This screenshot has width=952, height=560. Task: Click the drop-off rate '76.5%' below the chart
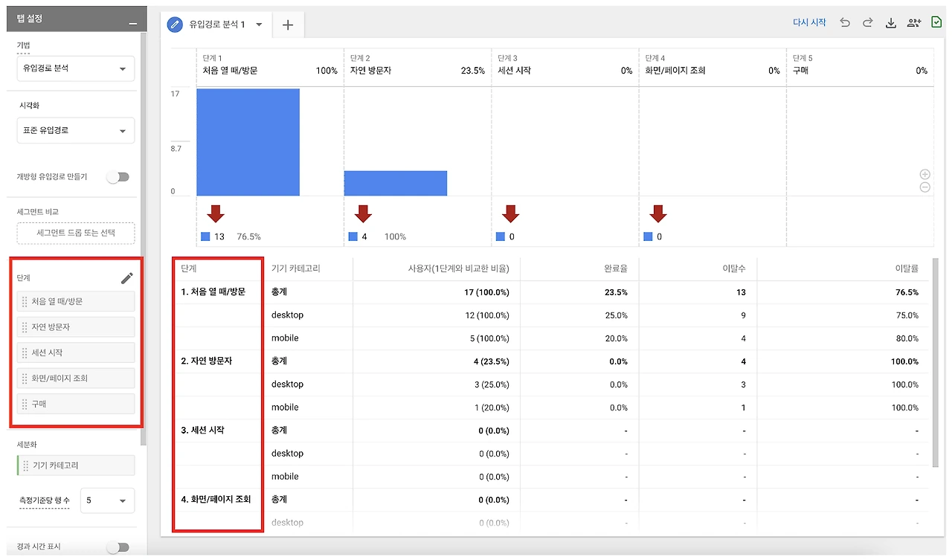(248, 236)
